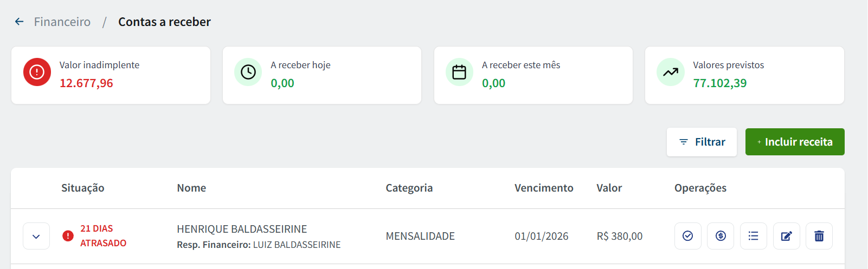Click the red overdue status icon
This screenshot has height=269, width=868.
tap(68, 236)
